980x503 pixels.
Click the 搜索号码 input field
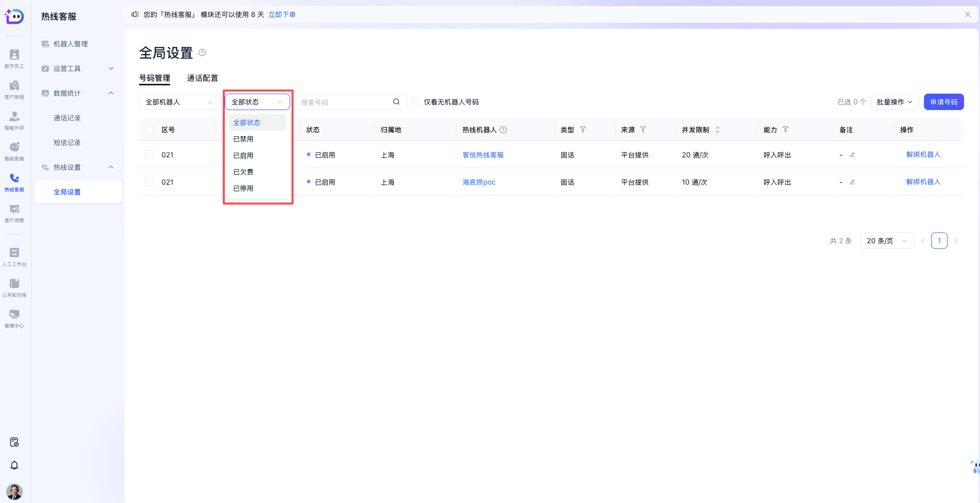tap(345, 102)
